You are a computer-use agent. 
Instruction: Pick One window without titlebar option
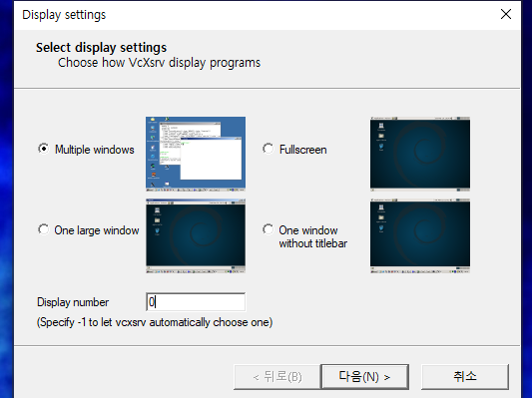coord(268,229)
